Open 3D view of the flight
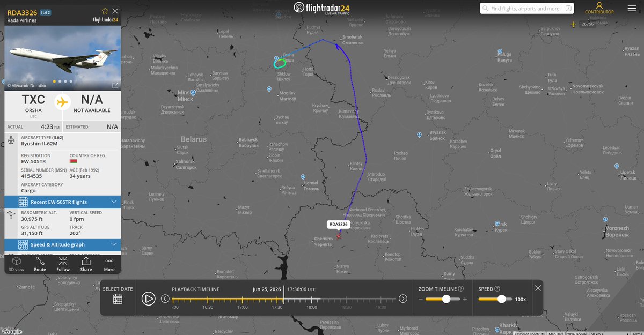 click(17, 264)
